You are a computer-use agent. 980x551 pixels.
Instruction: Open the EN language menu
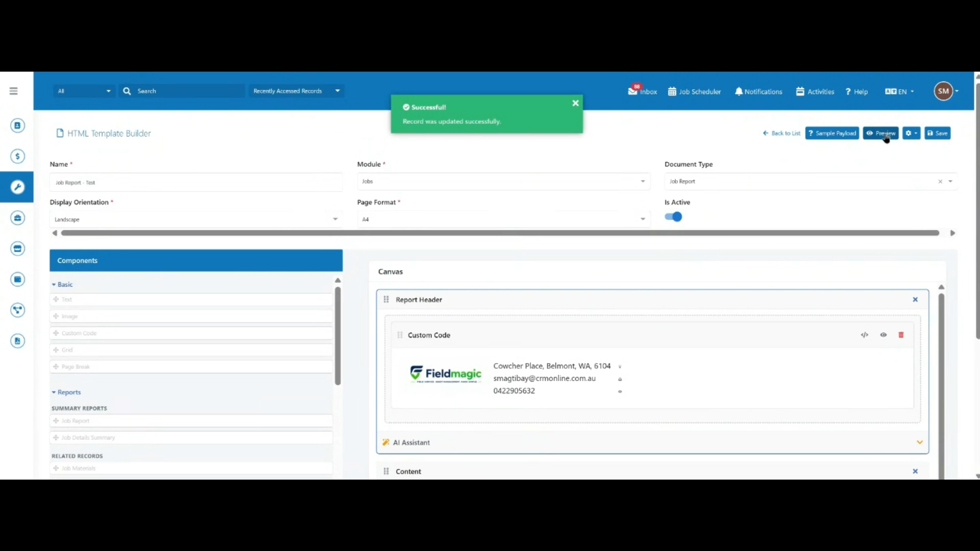coord(899,91)
